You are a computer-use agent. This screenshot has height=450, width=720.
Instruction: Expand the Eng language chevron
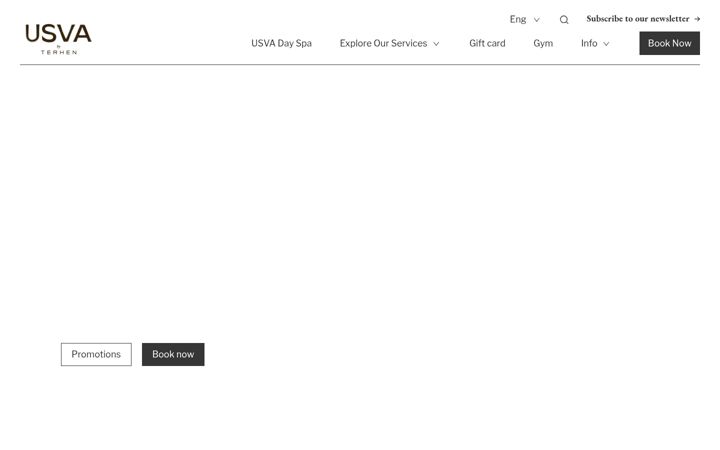536,20
